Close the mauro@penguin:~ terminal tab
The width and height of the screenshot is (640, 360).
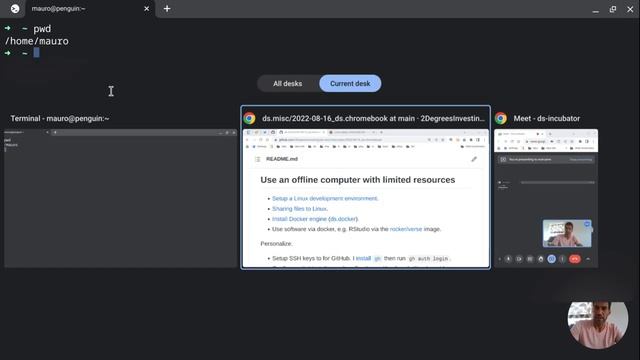(x=147, y=9)
